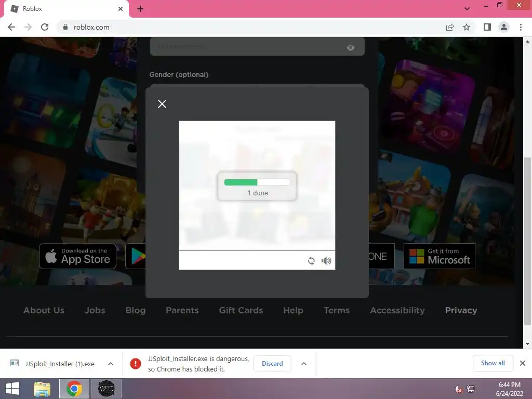532x399 pixels.
Task: Click the captcha progress bar
Action: click(257, 182)
